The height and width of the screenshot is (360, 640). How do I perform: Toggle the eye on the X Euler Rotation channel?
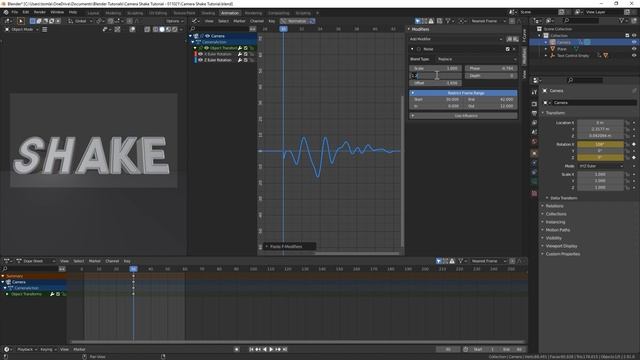point(200,54)
